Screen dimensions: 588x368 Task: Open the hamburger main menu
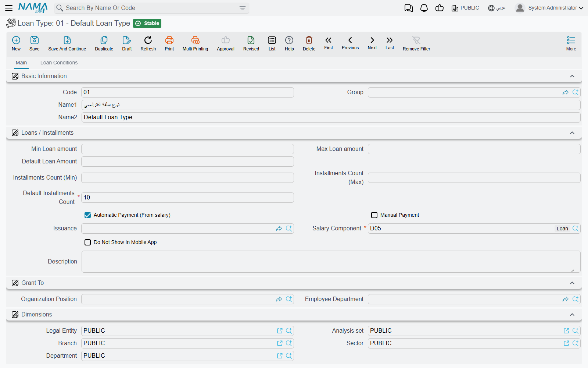click(9, 8)
